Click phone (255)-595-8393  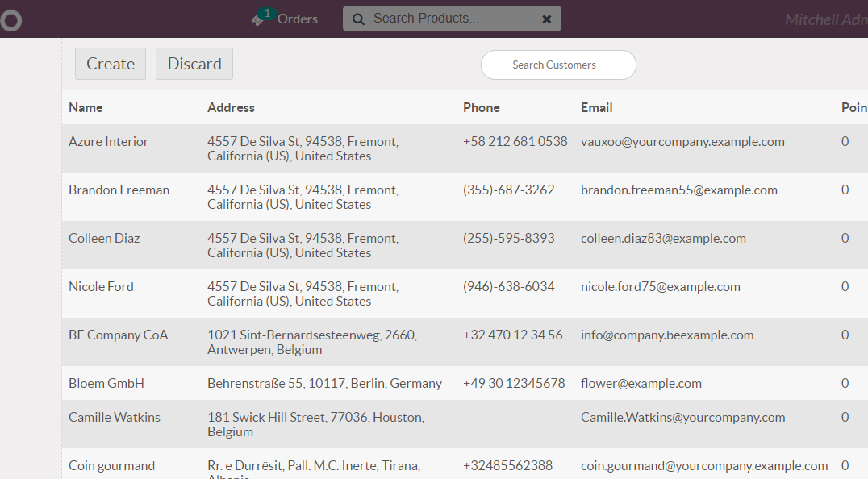click(509, 239)
